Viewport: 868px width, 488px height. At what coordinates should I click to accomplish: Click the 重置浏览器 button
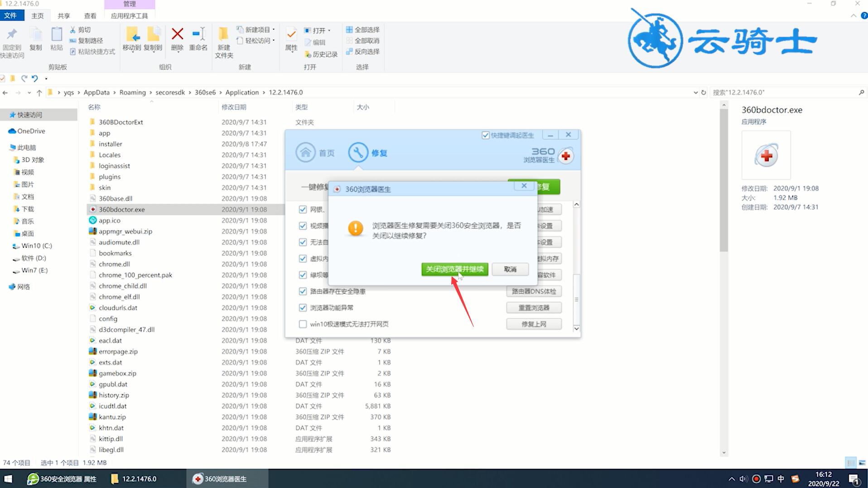(534, 308)
